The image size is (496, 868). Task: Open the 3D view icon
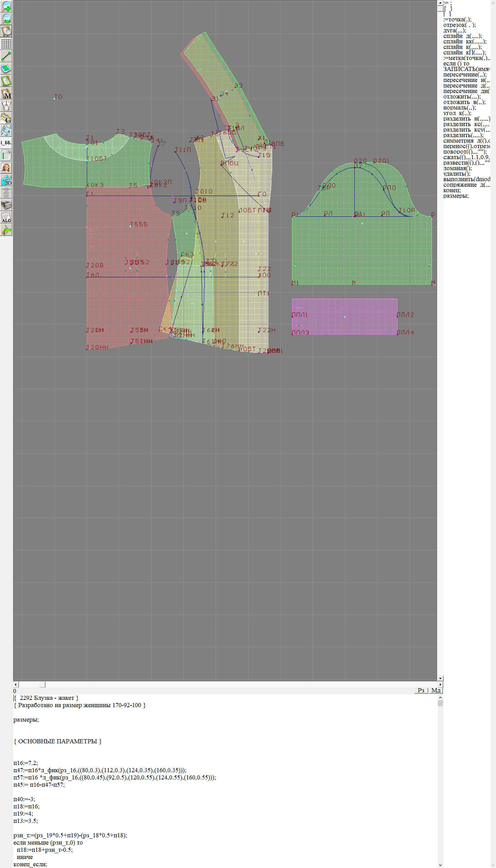pyautogui.click(x=6, y=180)
